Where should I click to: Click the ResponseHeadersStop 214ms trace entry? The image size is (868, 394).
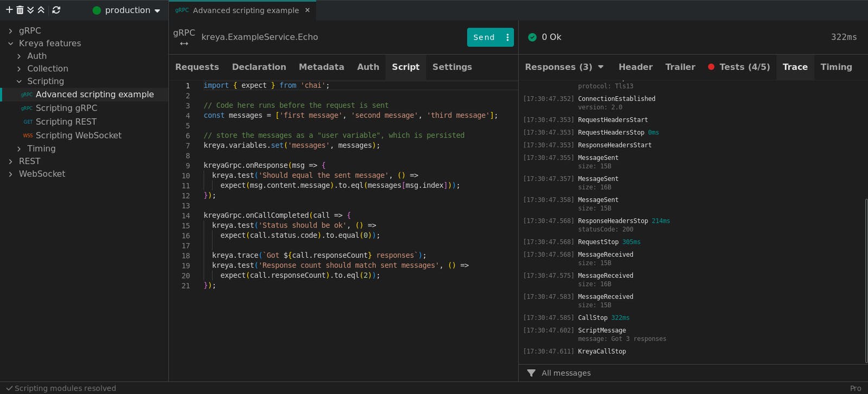(623, 221)
